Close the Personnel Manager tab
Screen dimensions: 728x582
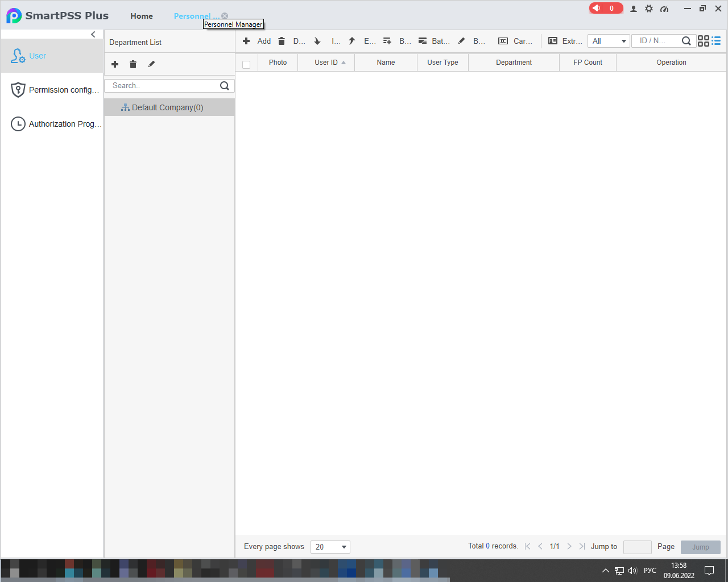[x=225, y=16]
